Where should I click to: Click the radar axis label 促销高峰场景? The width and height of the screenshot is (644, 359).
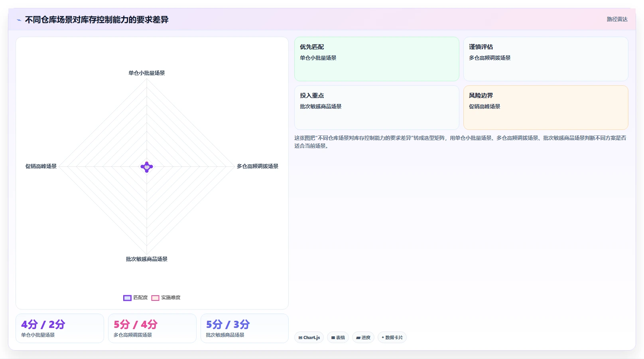pos(41,166)
